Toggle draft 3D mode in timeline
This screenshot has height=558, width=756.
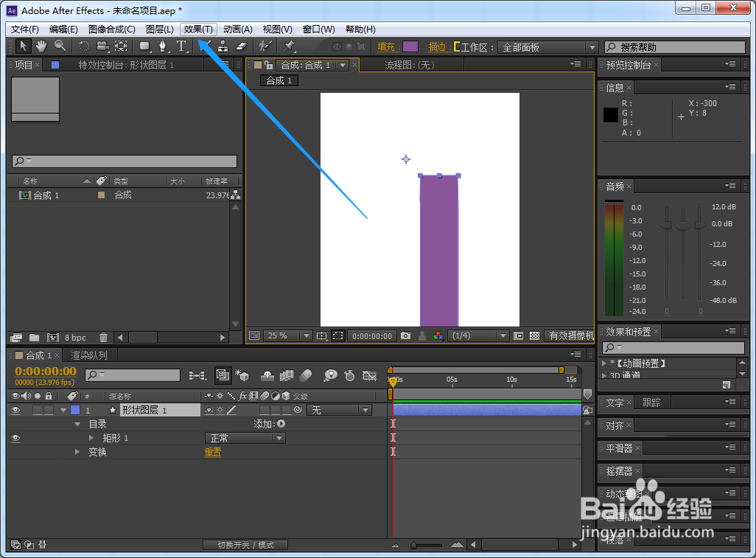point(242,375)
